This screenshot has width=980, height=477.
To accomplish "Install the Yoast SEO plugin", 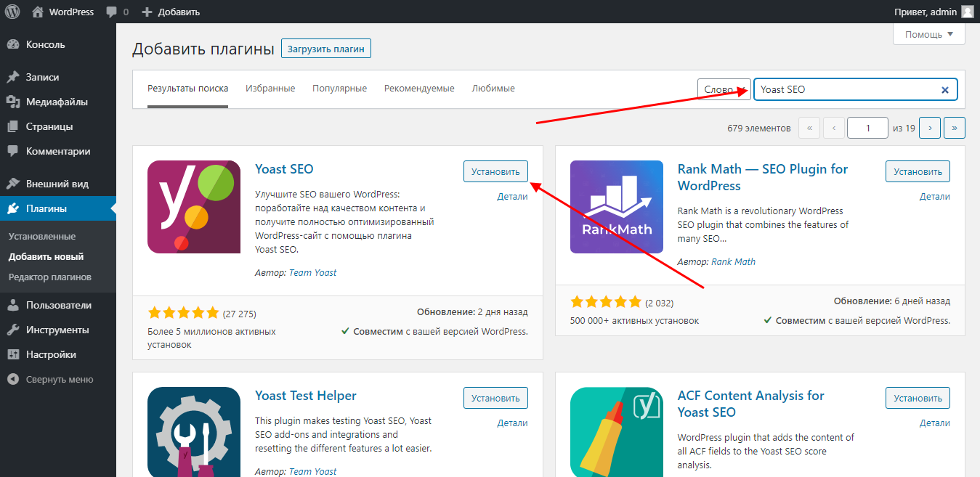I will coord(495,171).
